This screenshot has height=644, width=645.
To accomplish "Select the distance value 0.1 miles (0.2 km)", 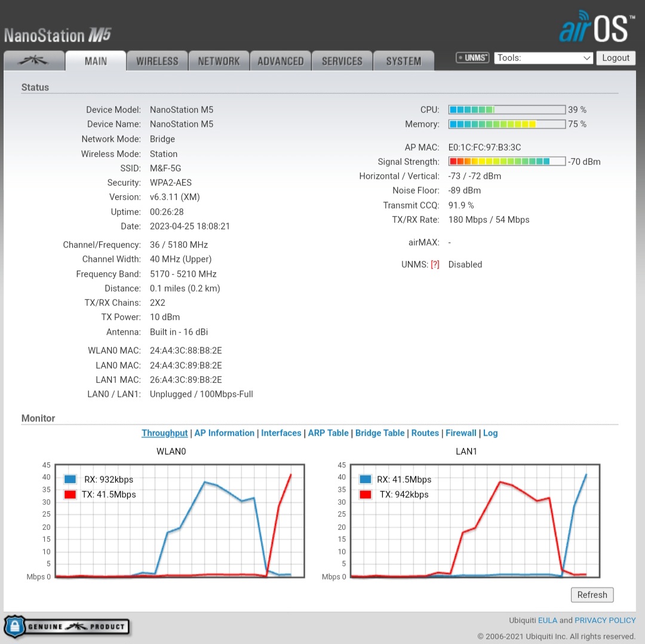I will coord(185,289).
